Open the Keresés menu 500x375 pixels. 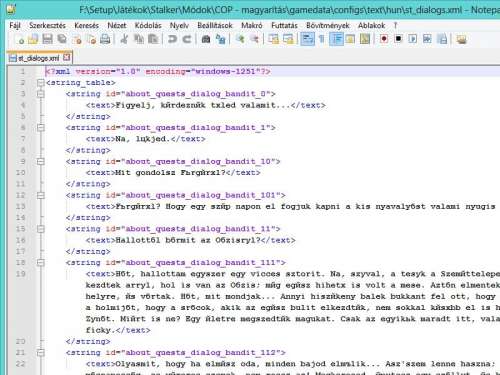(x=86, y=25)
